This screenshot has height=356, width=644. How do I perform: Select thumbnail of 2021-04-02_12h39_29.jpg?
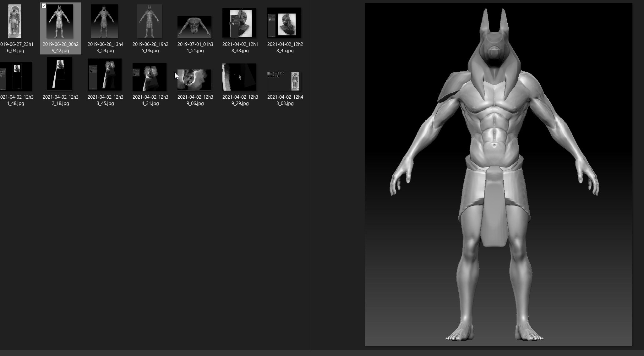[x=239, y=77]
